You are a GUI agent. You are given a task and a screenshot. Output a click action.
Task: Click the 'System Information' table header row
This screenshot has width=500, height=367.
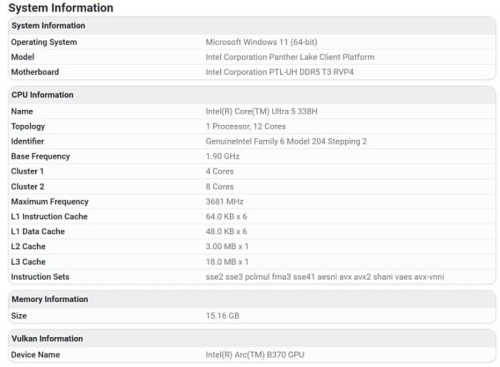tap(252, 26)
